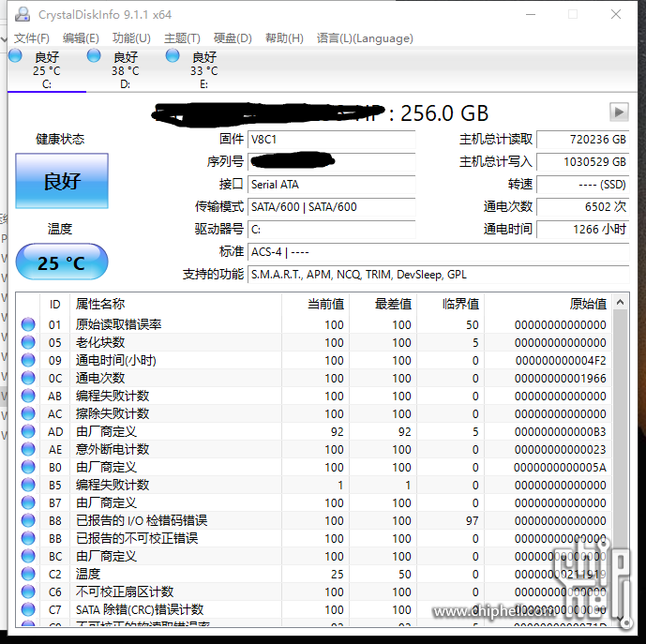
Task: Click the interface field Serial ATA
Action: (331, 184)
